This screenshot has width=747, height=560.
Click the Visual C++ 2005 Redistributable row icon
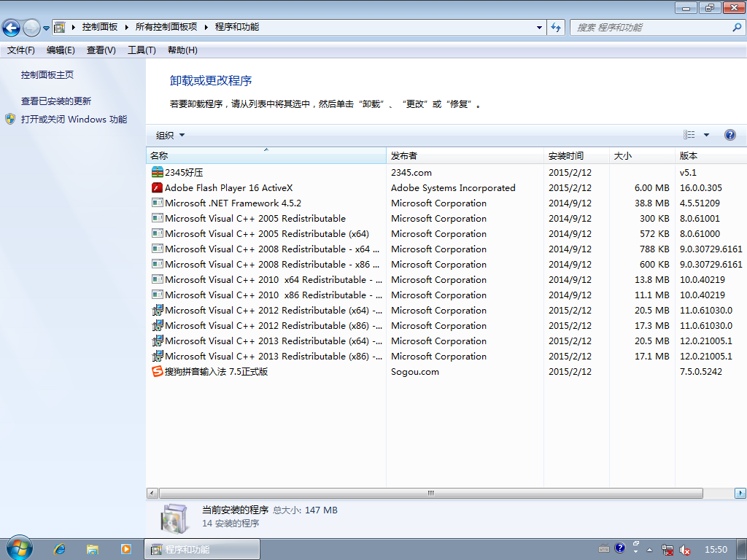(158, 218)
